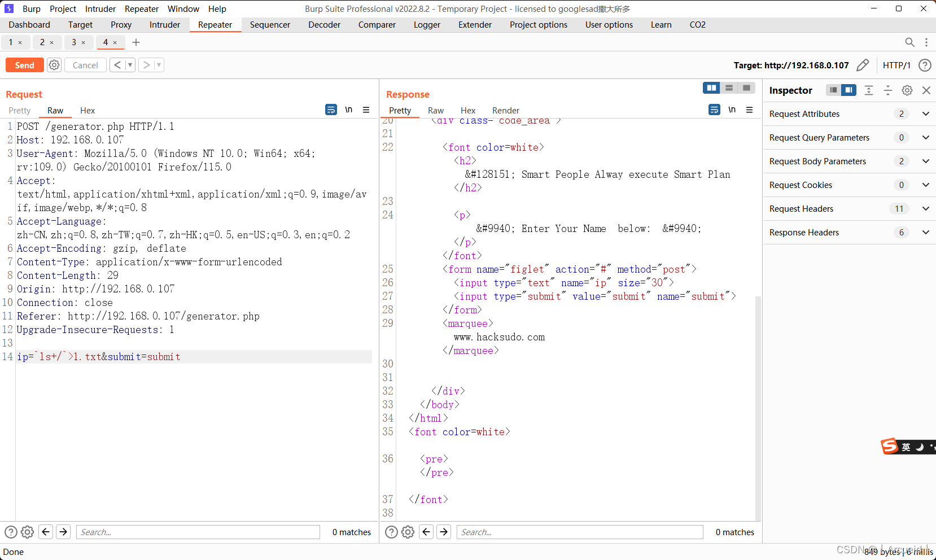Expand all Inspector sections

(869, 90)
